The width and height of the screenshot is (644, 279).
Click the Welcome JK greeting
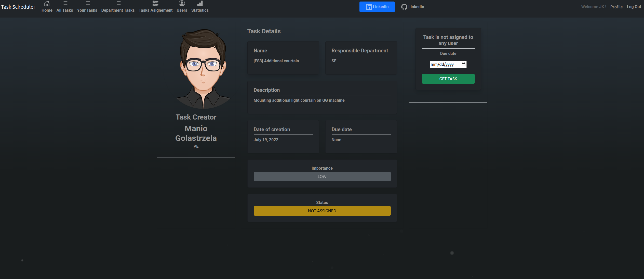click(x=593, y=7)
